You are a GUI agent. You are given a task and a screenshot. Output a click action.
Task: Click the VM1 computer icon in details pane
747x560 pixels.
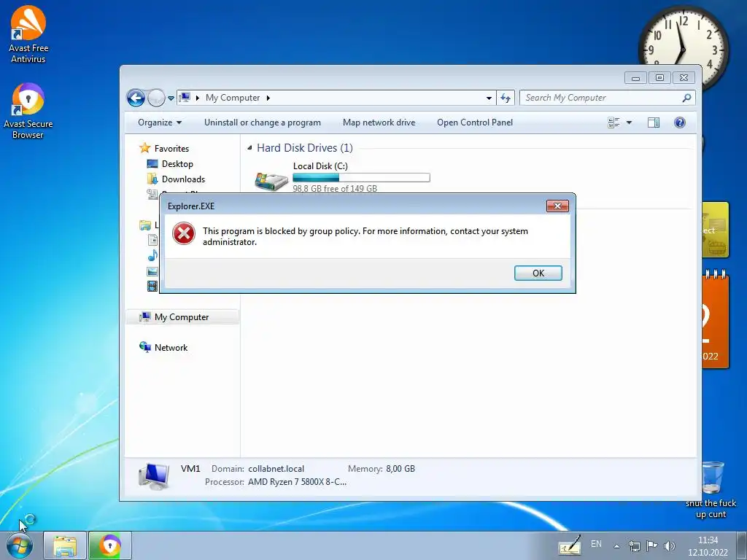point(155,475)
